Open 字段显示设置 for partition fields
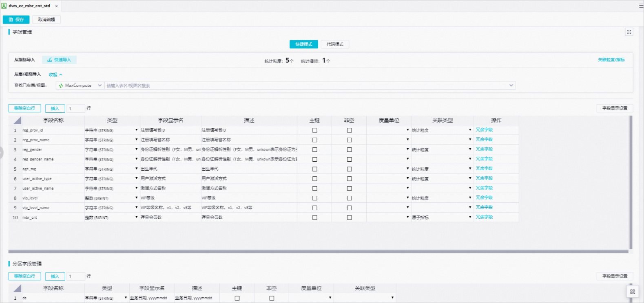 click(615, 276)
